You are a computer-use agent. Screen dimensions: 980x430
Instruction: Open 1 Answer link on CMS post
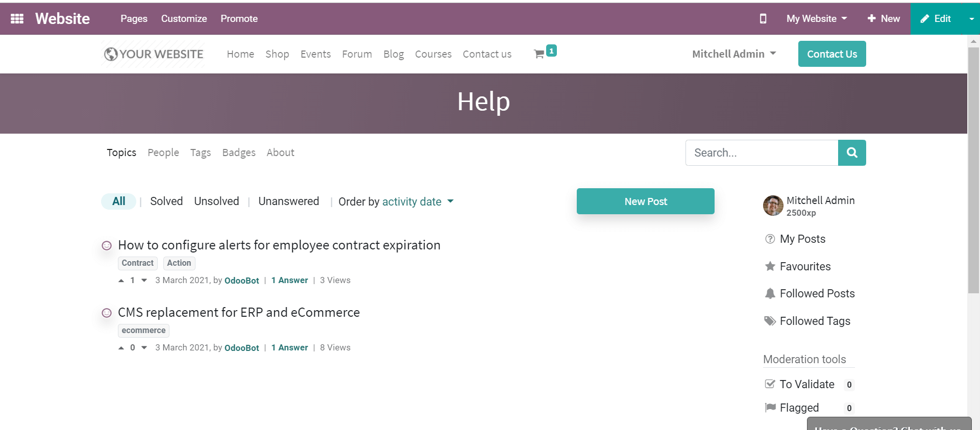tap(289, 348)
